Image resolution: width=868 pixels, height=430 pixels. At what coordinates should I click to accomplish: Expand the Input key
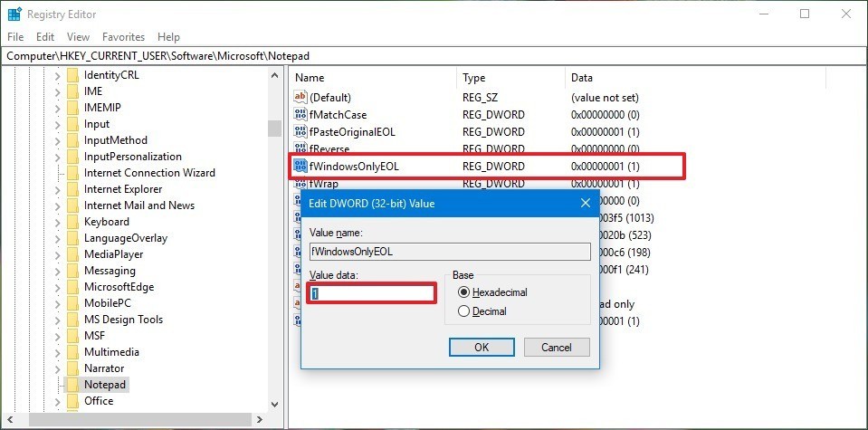(57, 124)
